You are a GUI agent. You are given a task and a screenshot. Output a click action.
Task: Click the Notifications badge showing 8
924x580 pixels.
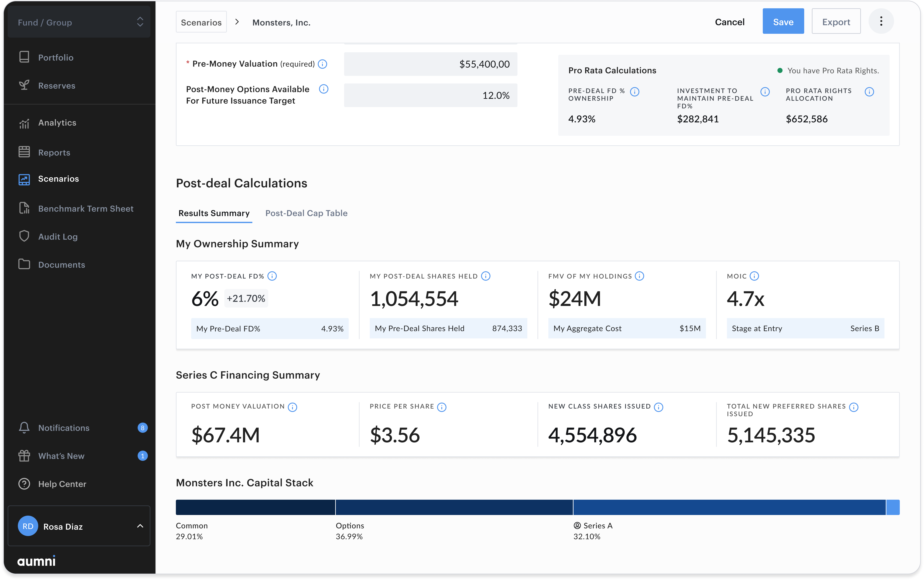tap(143, 428)
